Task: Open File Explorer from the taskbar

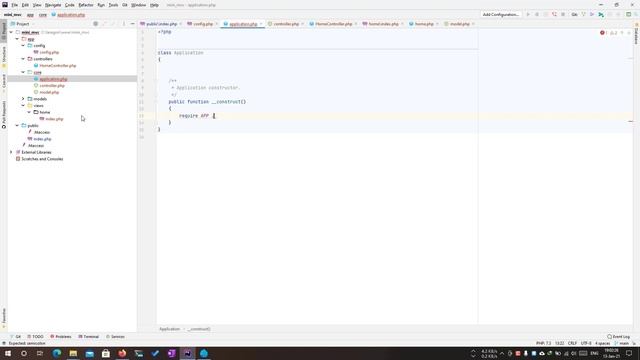Action: (73, 353)
